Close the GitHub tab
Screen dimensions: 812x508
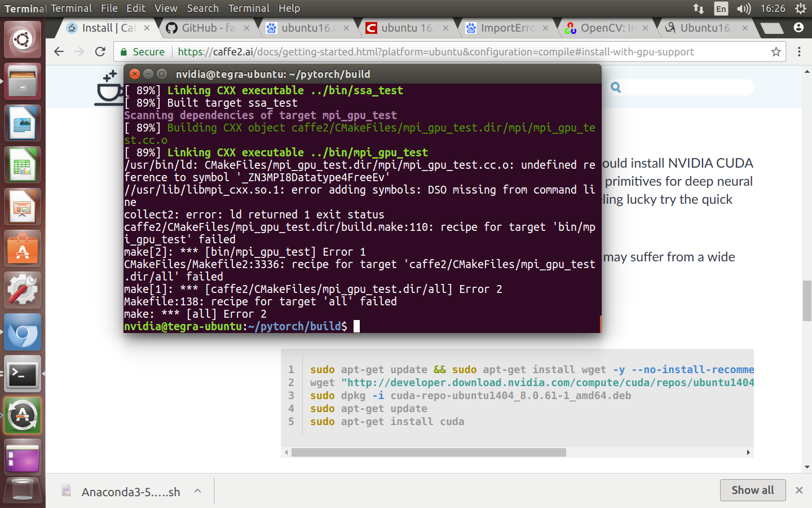click(246, 28)
